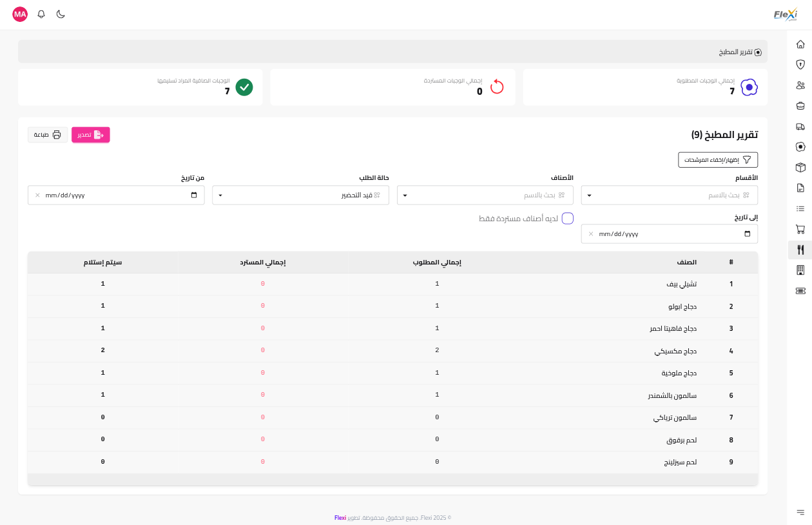The width and height of the screenshot is (812, 525).
Task: Expand the sidebar via bottom menu icon
Action: pyautogui.click(x=800, y=512)
